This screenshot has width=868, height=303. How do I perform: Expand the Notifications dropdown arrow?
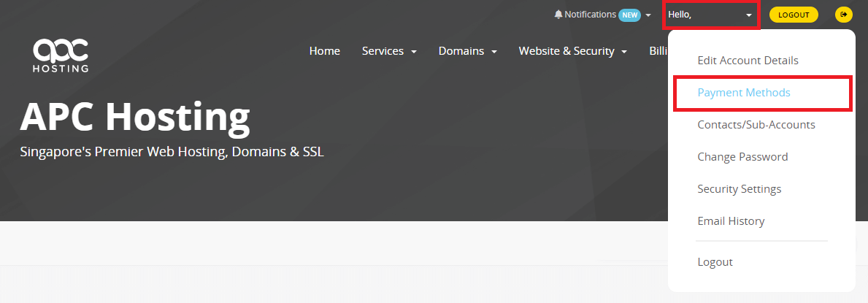tap(648, 15)
